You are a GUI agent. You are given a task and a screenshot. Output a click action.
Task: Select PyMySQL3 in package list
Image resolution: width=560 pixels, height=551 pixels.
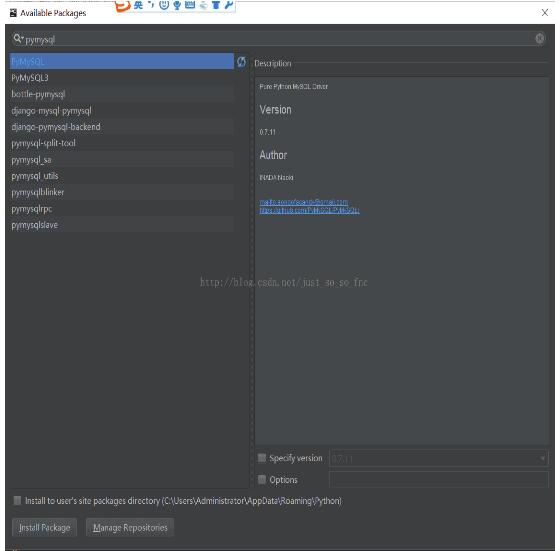pos(122,78)
